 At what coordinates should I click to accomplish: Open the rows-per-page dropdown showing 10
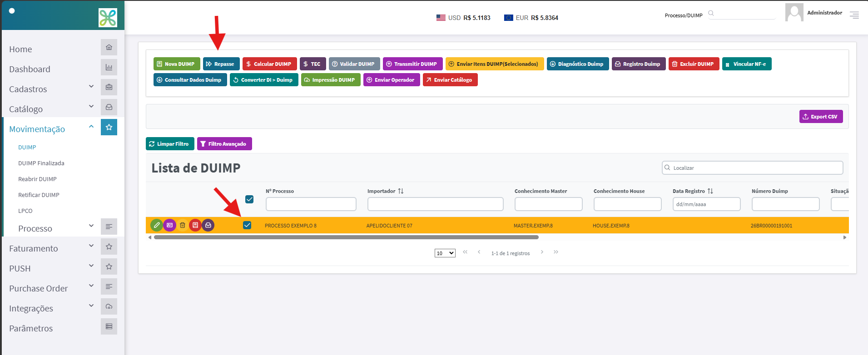point(445,253)
